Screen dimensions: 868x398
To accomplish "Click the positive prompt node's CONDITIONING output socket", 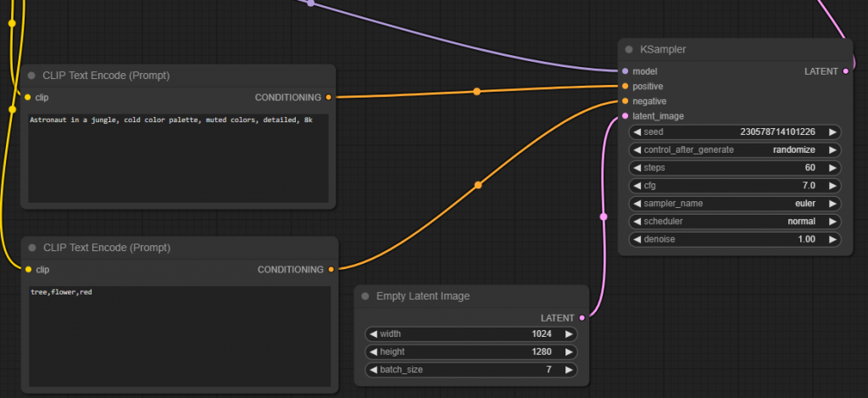I will point(328,97).
